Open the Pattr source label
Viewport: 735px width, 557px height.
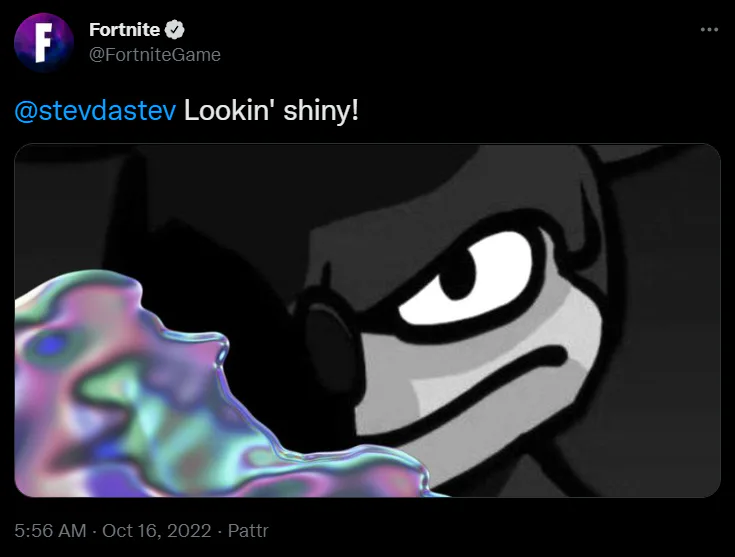(248, 531)
